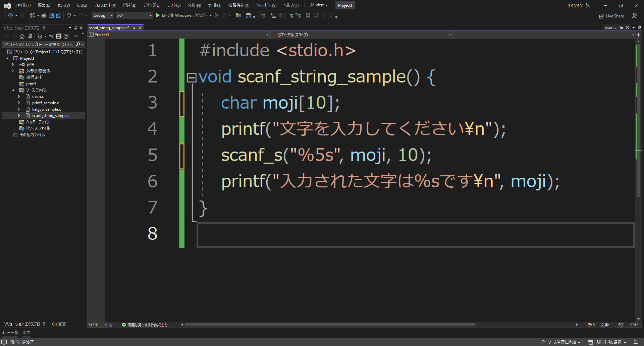The width and height of the screenshot is (644, 346).
Task: Click the notifications bell in status bar
Action: [x=636, y=342]
